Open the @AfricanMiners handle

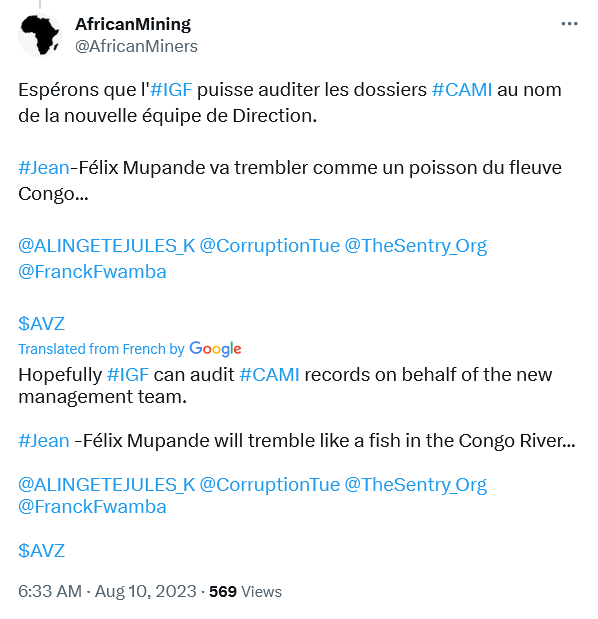pos(136,46)
